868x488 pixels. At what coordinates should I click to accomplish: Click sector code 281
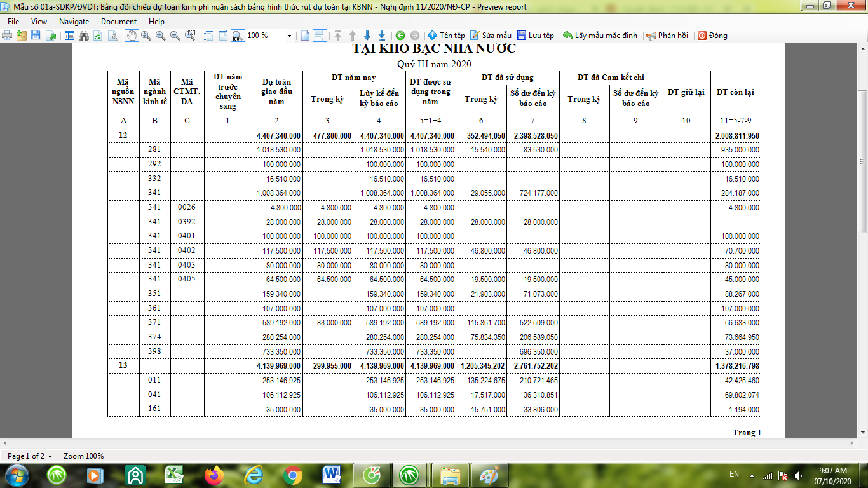(x=154, y=150)
